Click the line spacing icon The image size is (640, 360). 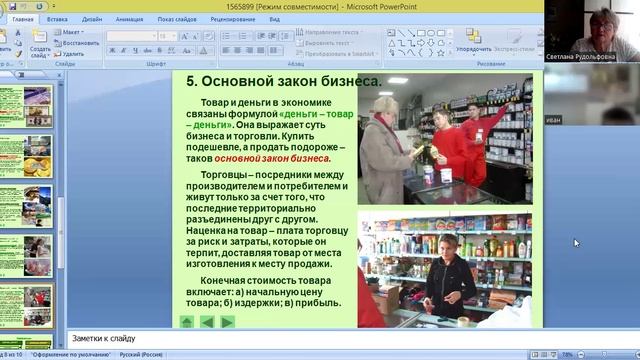285,36
